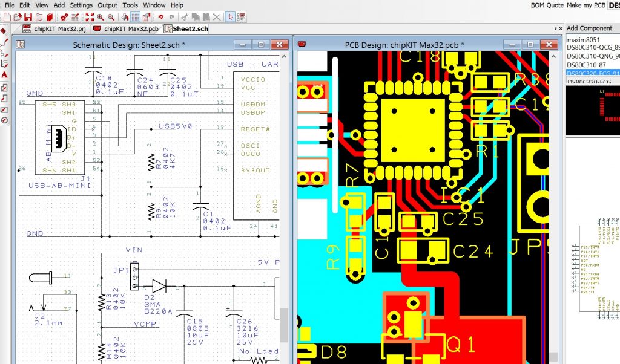Click the Save floppy disk icon
620x364 pixels.
pos(29,16)
